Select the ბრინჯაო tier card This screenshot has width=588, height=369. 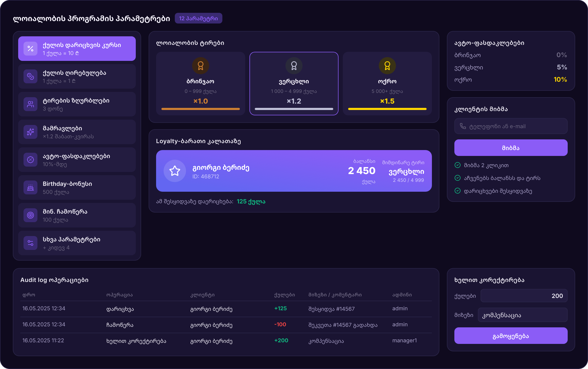click(x=200, y=84)
